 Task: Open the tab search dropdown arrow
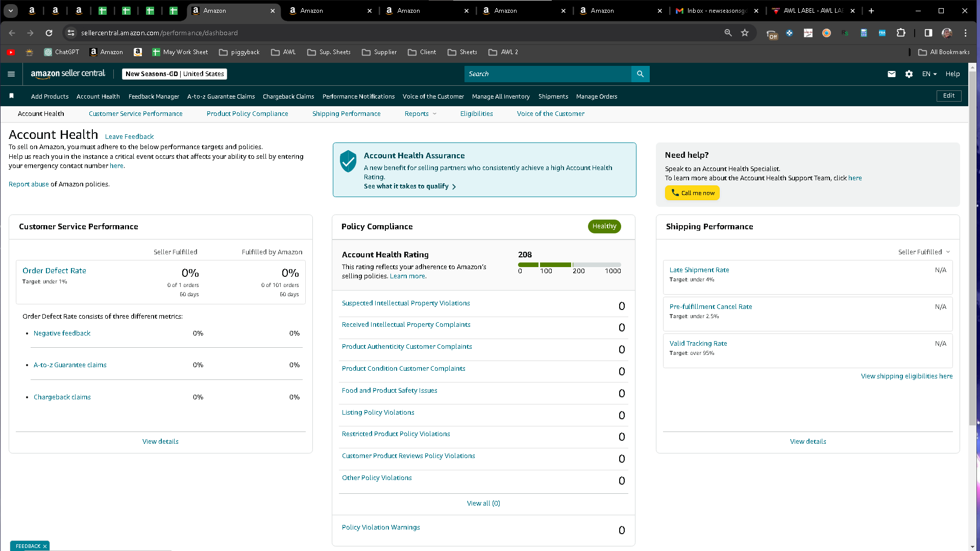point(11,11)
